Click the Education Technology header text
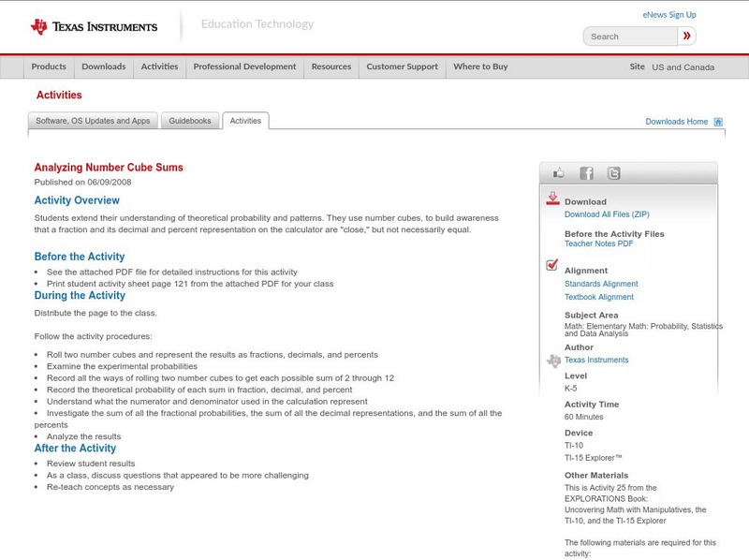This screenshot has height=560, width=749. (x=257, y=24)
